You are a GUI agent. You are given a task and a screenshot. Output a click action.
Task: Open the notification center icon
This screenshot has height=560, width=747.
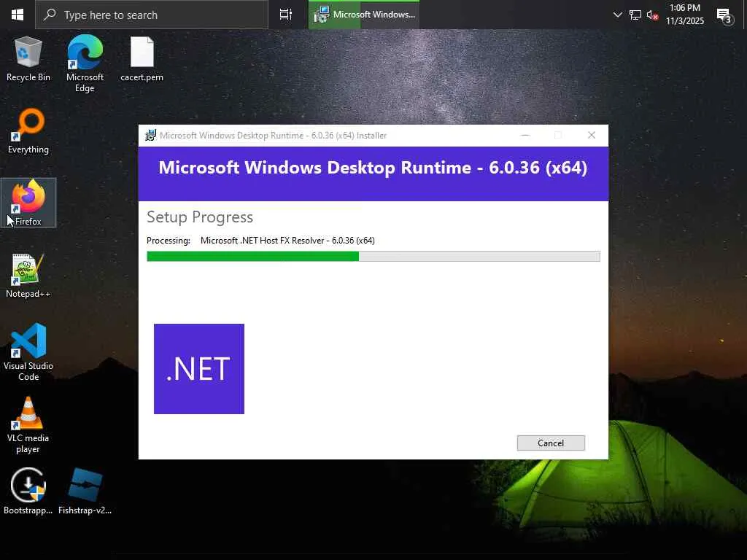coord(724,16)
